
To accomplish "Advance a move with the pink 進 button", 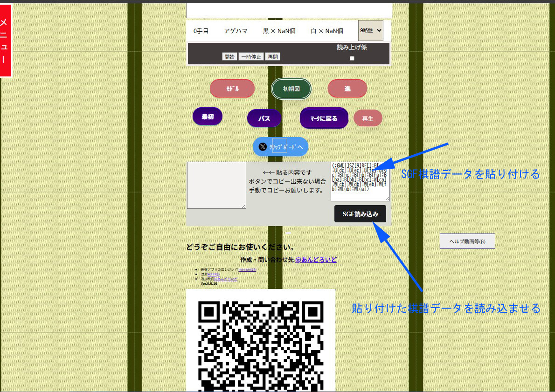I will click(x=347, y=89).
